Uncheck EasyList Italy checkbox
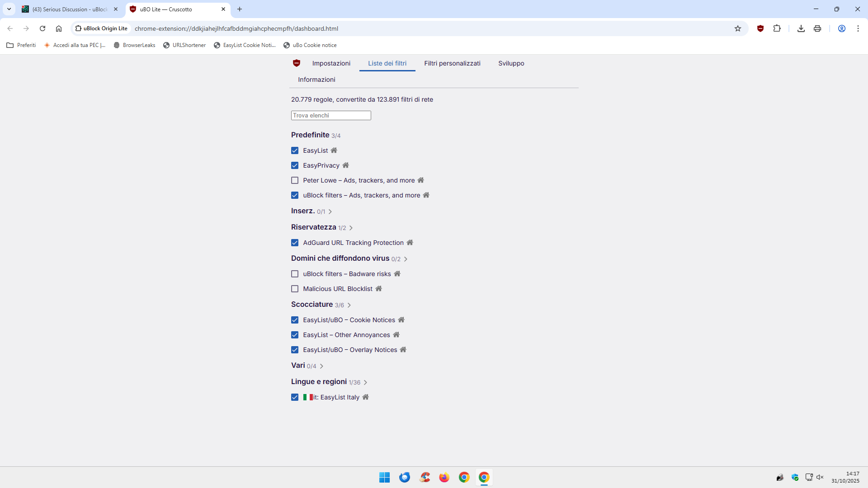This screenshot has width=868, height=488. tap(295, 397)
